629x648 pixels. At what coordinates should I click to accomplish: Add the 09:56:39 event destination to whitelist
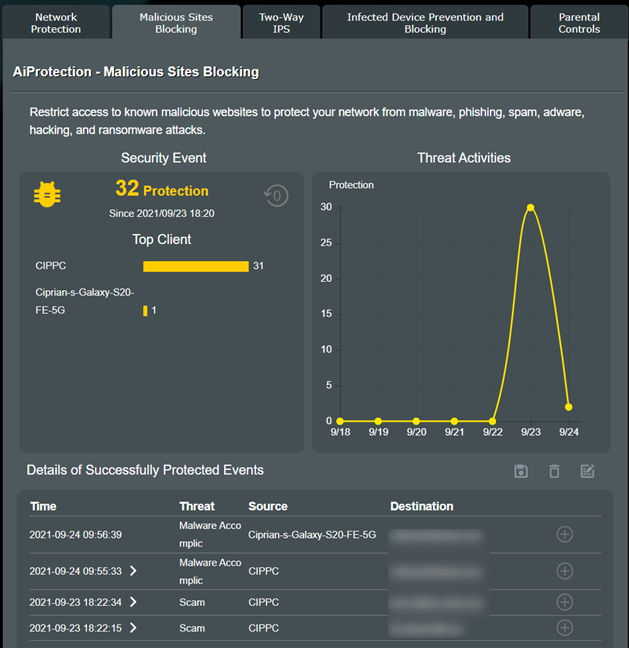[565, 534]
